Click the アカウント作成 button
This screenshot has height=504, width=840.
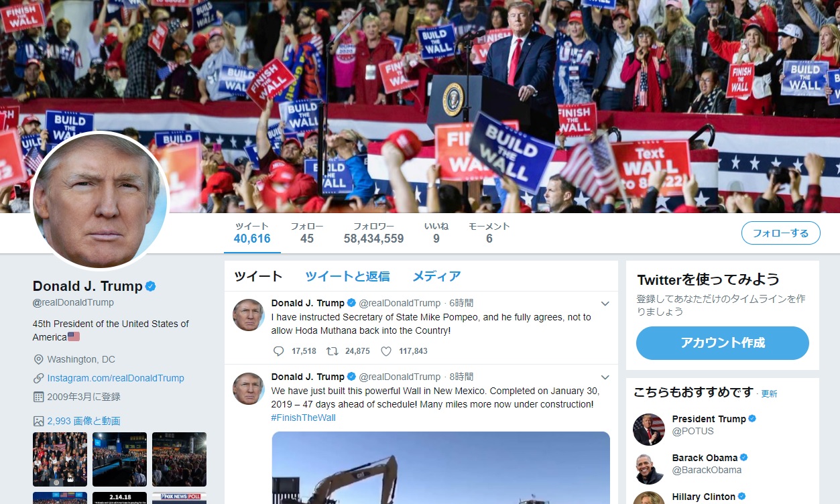tap(723, 343)
